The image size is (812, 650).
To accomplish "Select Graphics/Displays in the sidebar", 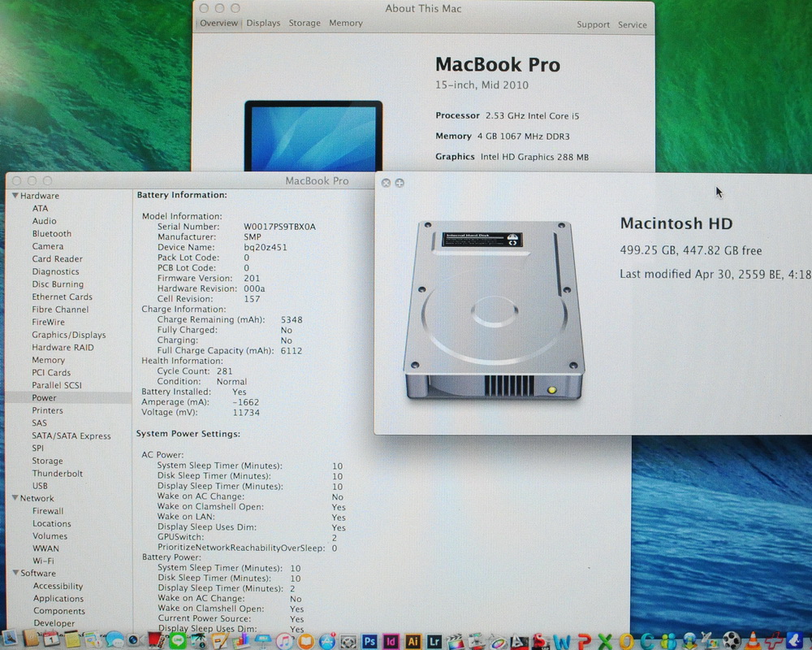I will [69, 335].
